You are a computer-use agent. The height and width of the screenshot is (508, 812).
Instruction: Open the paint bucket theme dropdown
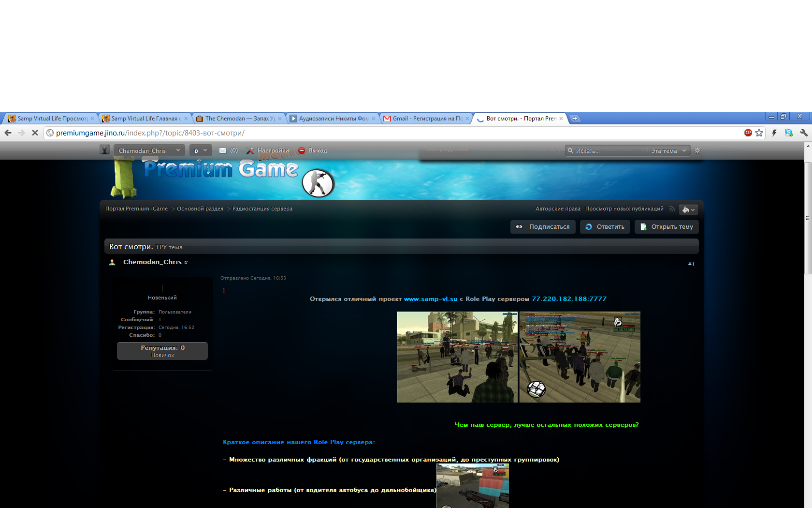click(688, 209)
